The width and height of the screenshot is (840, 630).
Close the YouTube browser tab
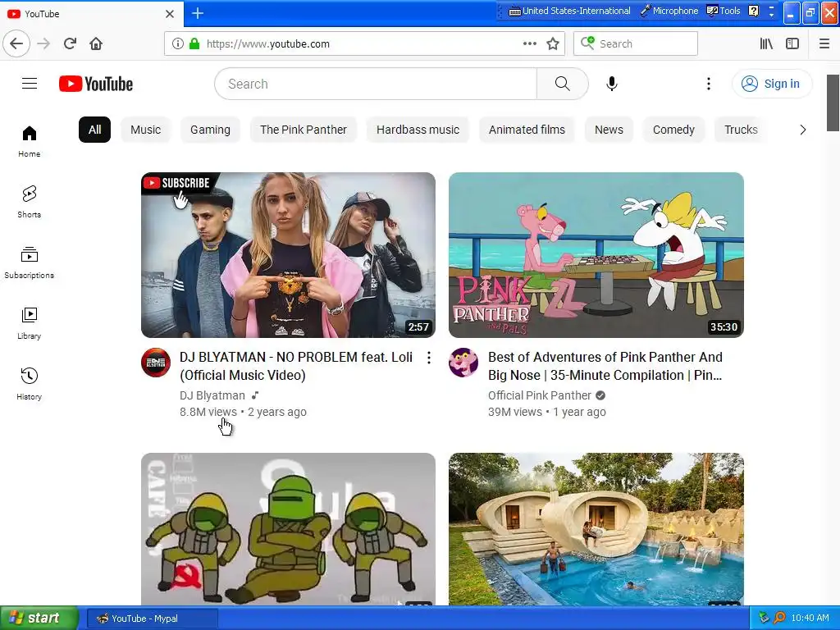tap(170, 13)
